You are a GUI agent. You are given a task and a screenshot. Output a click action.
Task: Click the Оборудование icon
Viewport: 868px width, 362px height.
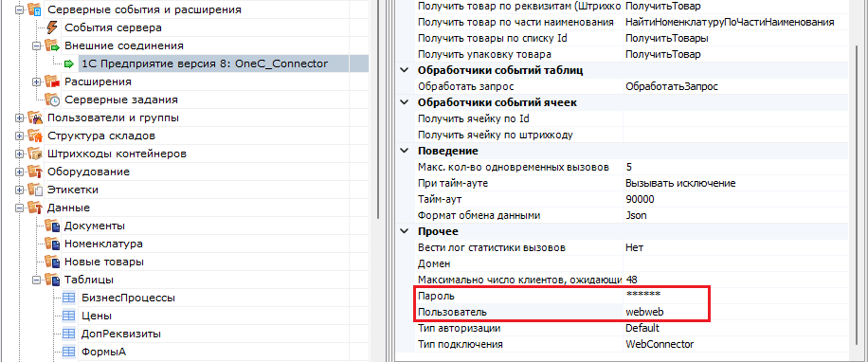click(x=35, y=172)
